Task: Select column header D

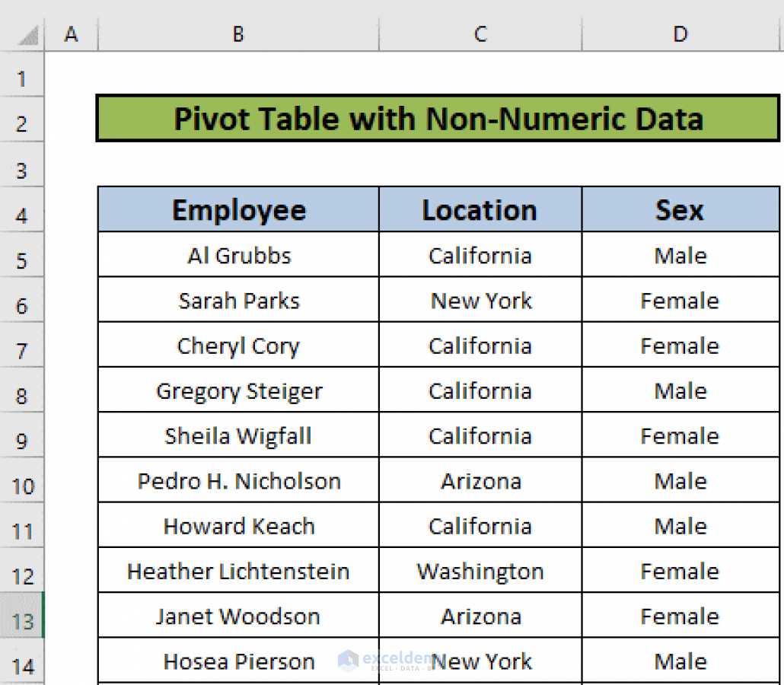Action: 680,33
